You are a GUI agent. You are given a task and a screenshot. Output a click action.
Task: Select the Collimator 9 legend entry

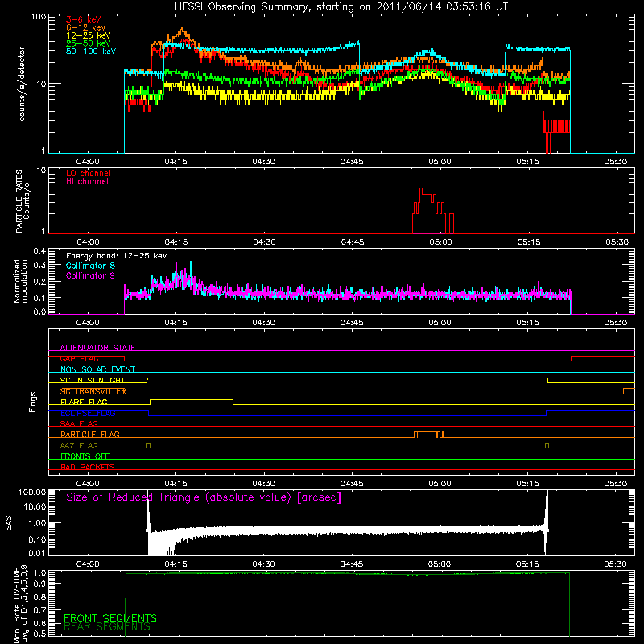(x=90, y=275)
